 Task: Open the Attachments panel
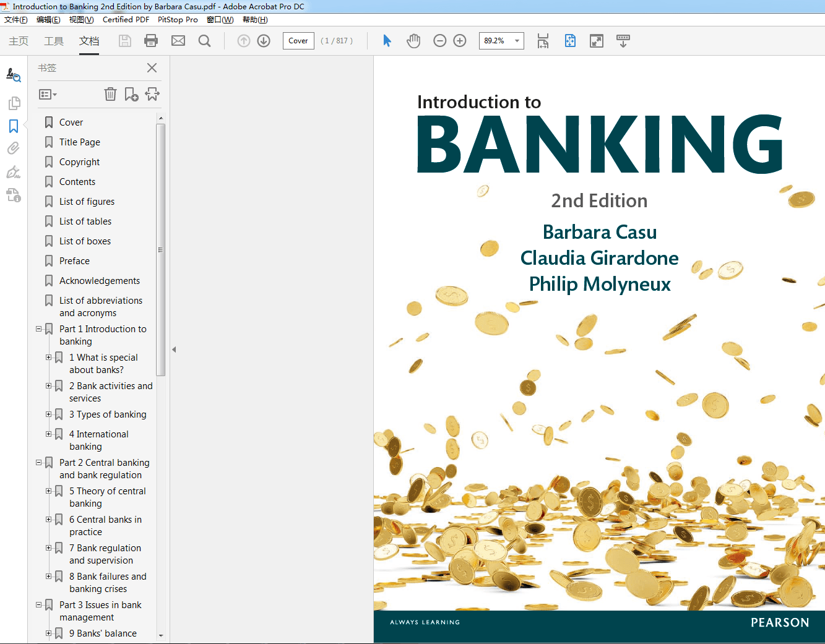[14, 148]
